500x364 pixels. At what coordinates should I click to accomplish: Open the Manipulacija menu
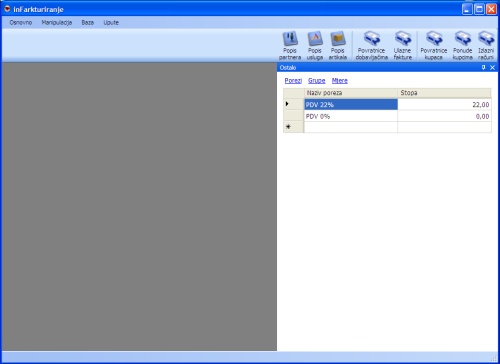click(x=57, y=23)
